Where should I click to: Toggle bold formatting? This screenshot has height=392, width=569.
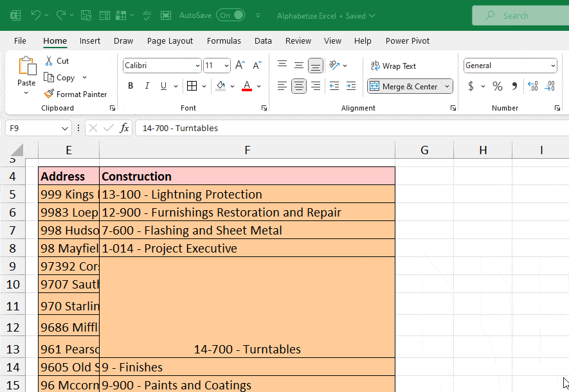pyautogui.click(x=131, y=85)
